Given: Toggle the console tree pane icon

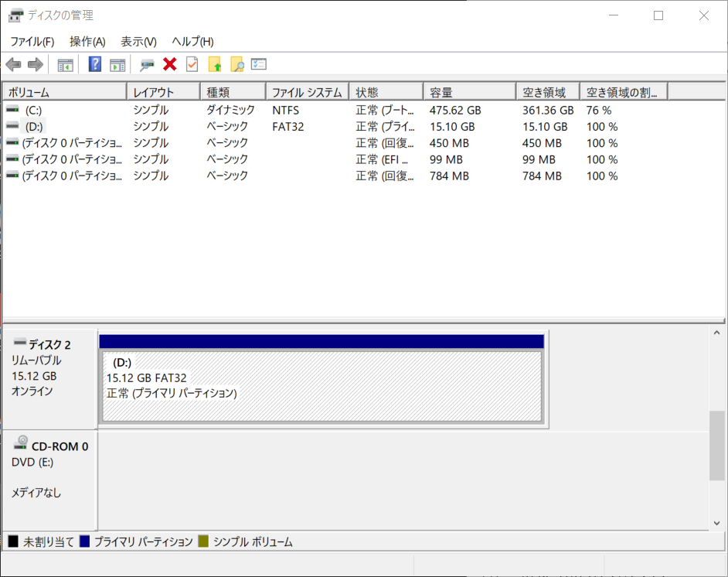Looking at the screenshot, I should [x=65, y=64].
